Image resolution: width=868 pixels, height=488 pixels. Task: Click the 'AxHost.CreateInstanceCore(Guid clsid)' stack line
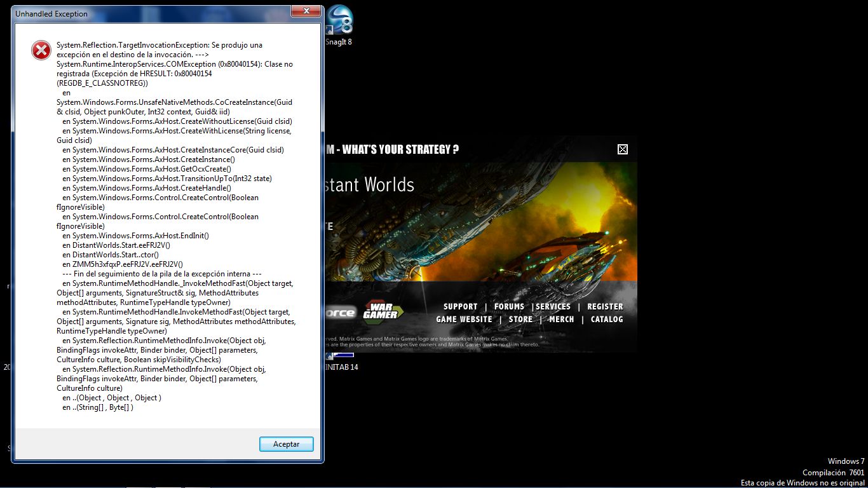pos(173,150)
